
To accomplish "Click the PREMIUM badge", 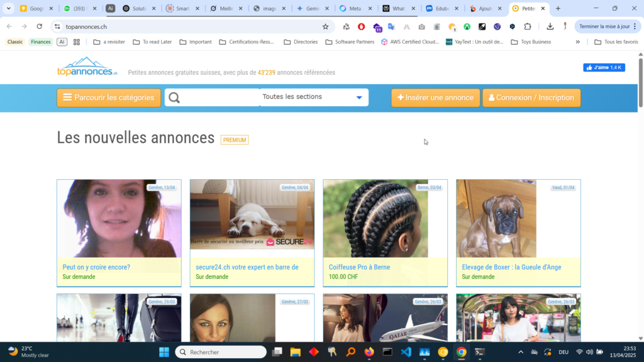I will (x=235, y=140).
